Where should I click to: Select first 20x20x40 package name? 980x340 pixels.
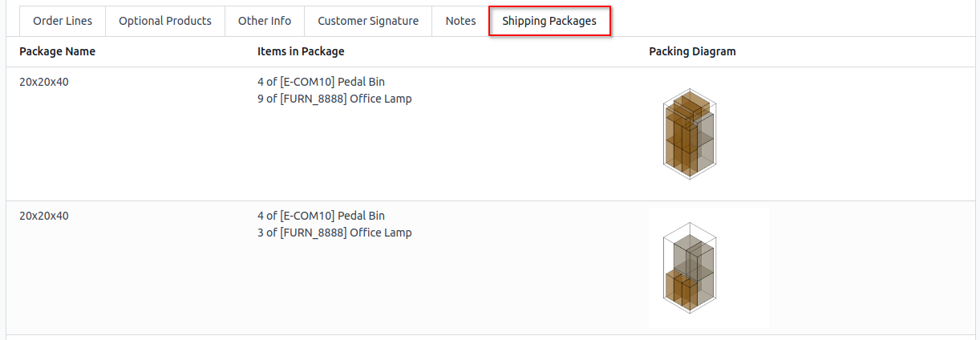[44, 82]
